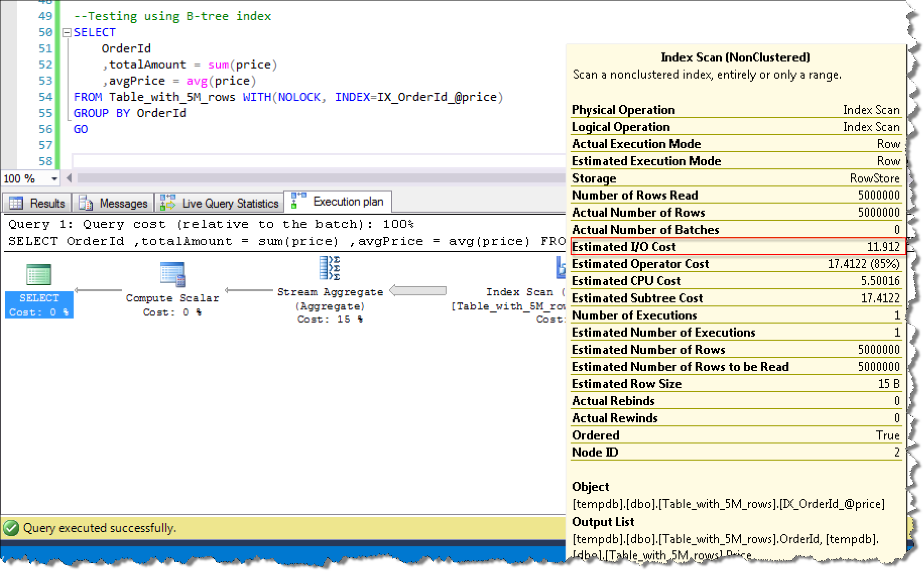Click the 'Estimated I/O Cost' value 11.912
924x571 pixels.
[883, 247]
